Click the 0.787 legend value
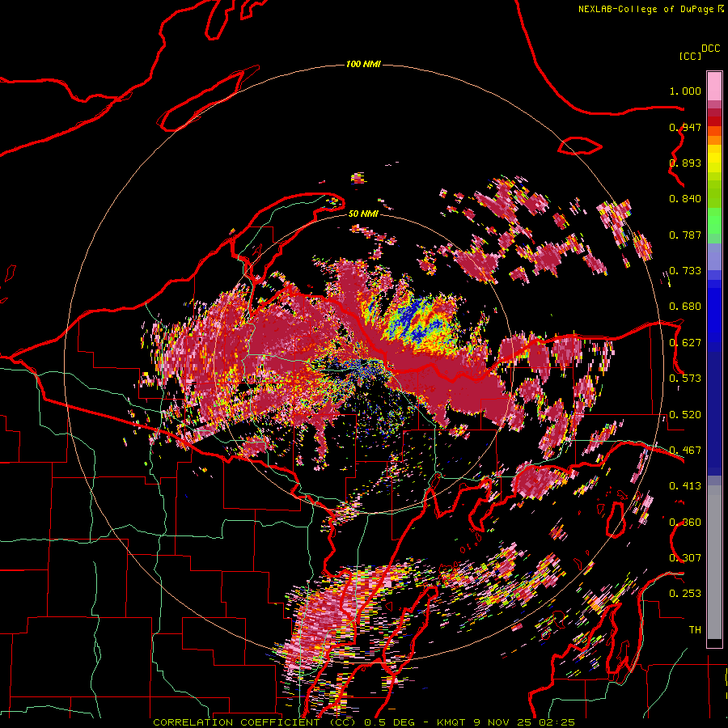The image size is (728, 728). 685,235
